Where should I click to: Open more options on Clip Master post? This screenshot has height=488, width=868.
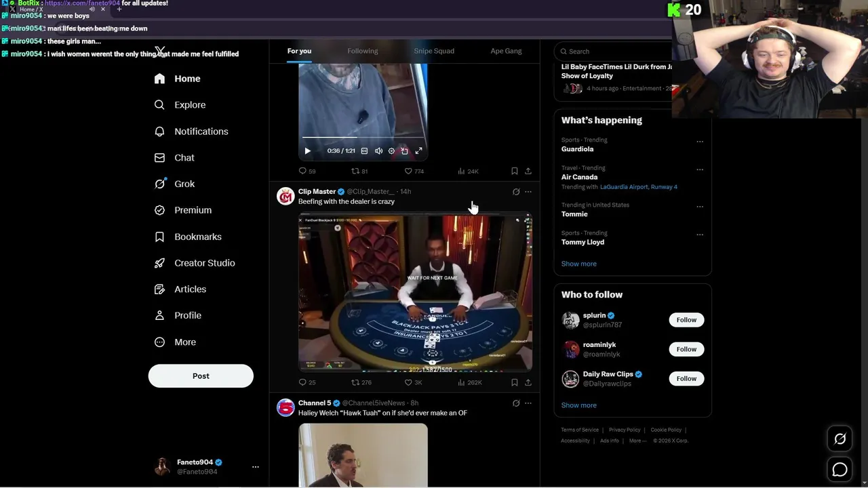tap(528, 192)
